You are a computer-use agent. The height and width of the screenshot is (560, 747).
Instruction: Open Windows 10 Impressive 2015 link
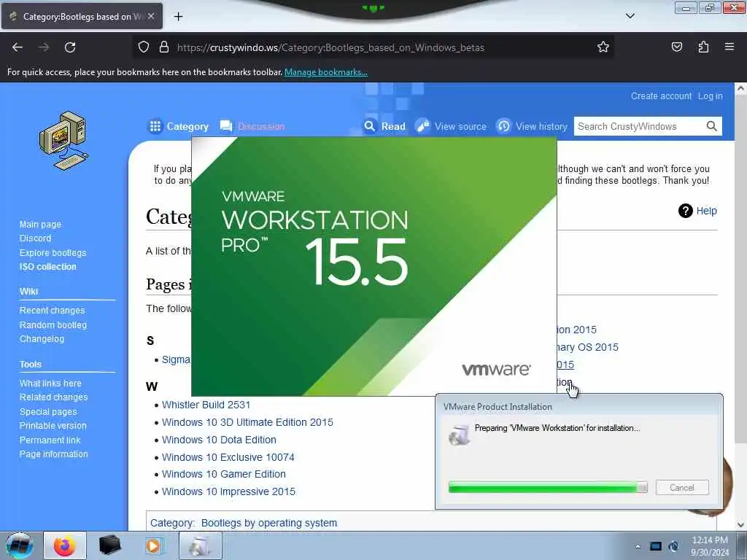pyautogui.click(x=228, y=491)
